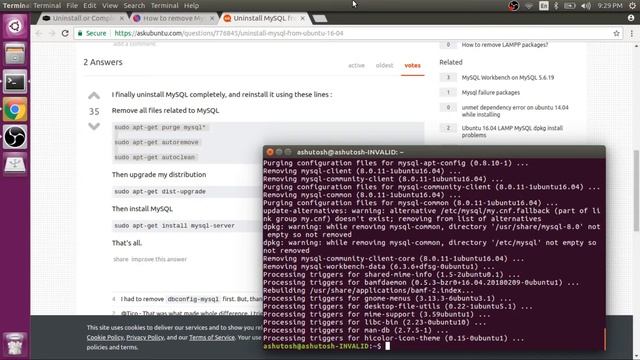Select 'sudo apt-get dist-upgrade' code text

pyautogui.click(x=160, y=191)
